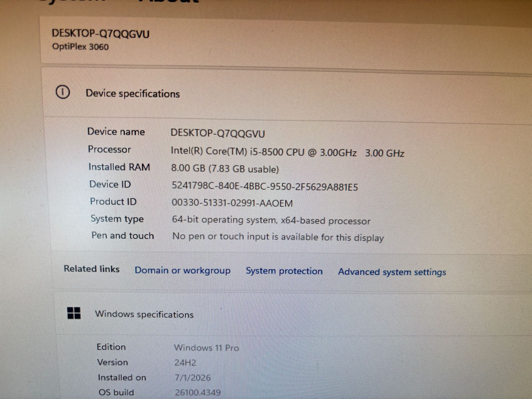The height and width of the screenshot is (399, 532).
Task: Select the System type 64-bit value
Action: point(271,221)
